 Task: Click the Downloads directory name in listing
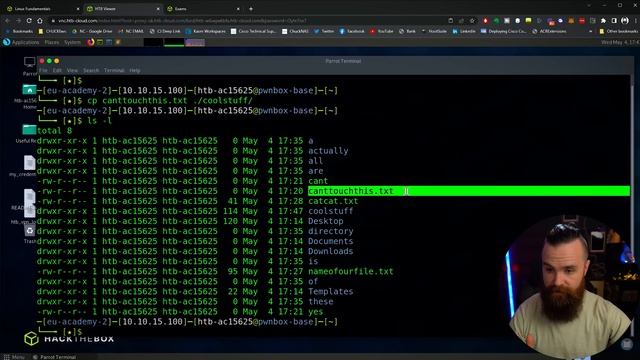pos(331,251)
